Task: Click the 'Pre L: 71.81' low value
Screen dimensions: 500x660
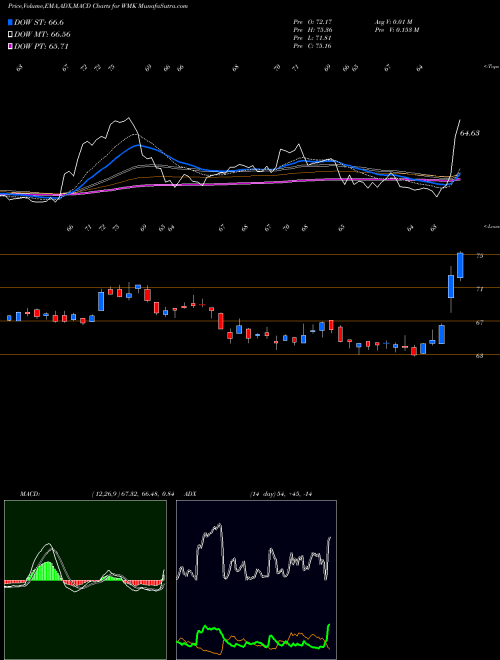Action: point(312,38)
